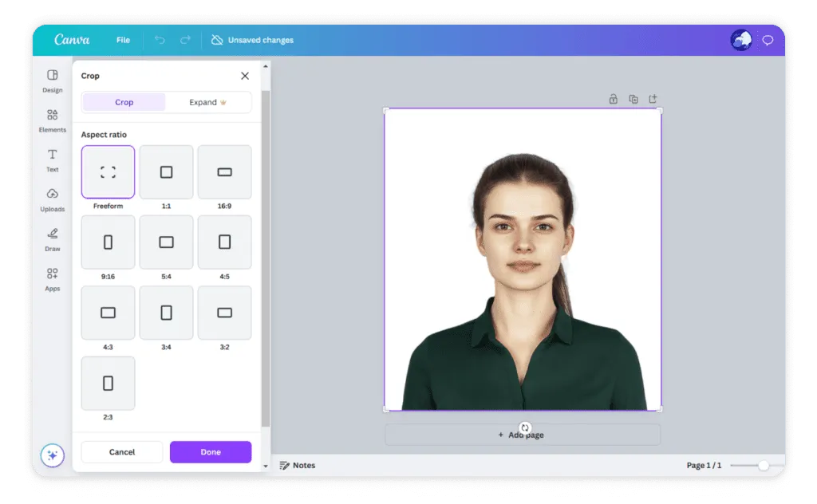The height and width of the screenshot is (504, 817).
Task: Open the Design panel in sidebar
Action: tap(53, 79)
